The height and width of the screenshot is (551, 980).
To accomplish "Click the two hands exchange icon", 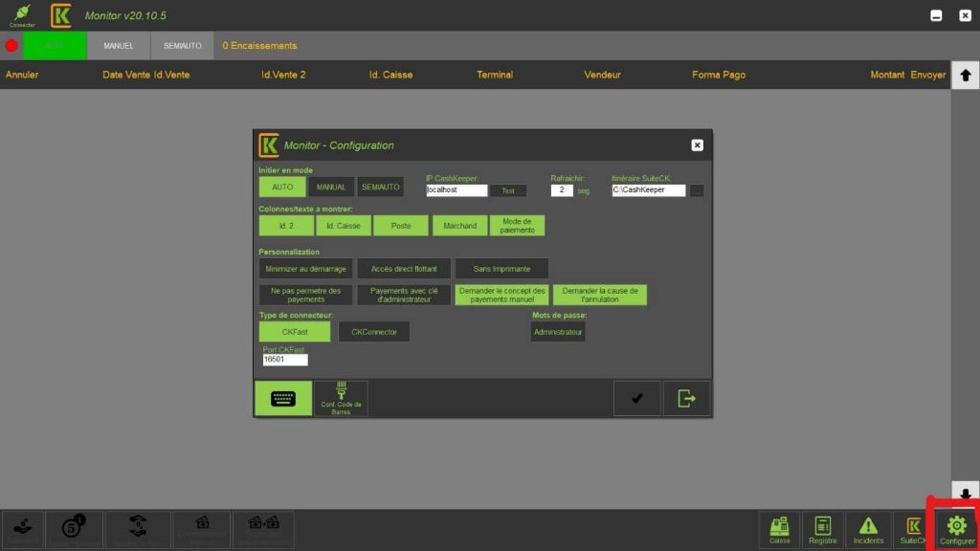I will click(x=138, y=529).
